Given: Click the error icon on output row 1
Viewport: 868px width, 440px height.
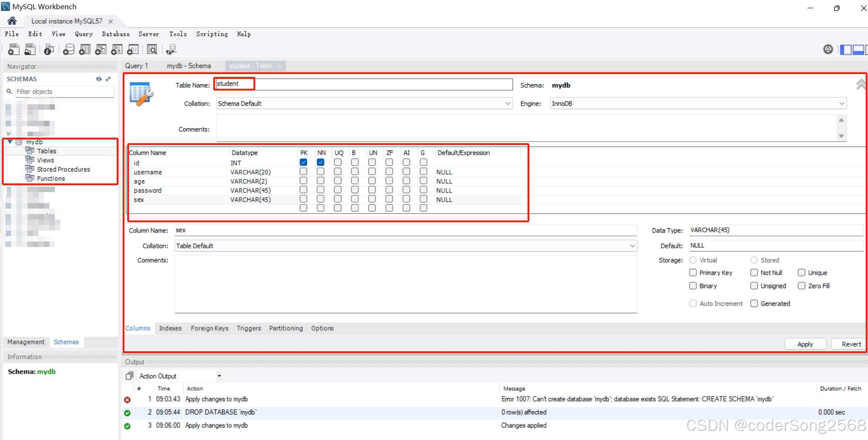Looking at the screenshot, I should [127, 400].
